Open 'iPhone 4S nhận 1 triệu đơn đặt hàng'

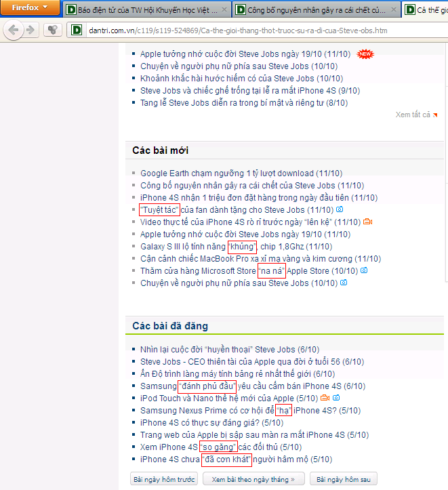(259, 197)
